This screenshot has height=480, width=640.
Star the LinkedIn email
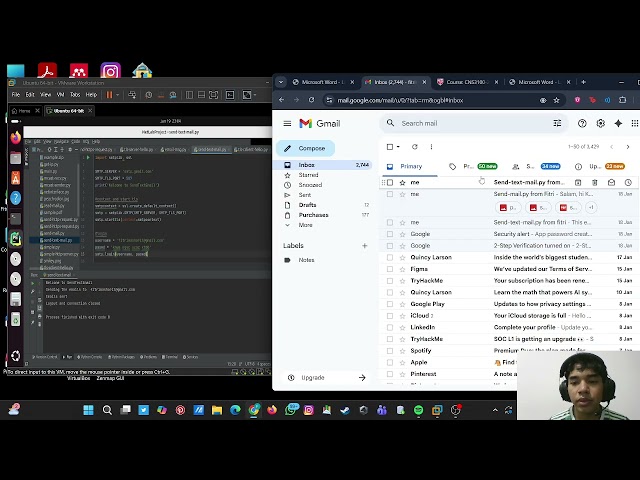pyautogui.click(x=402, y=327)
